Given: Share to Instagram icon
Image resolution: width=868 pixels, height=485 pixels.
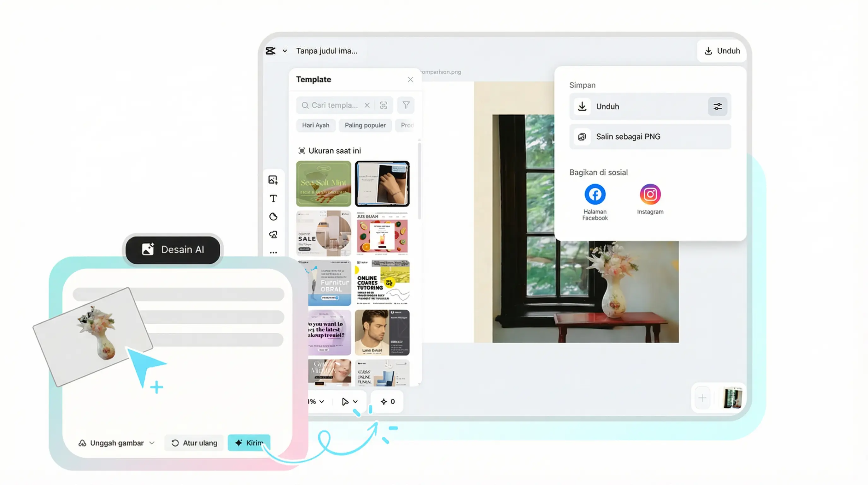Looking at the screenshot, I should 650,194.
